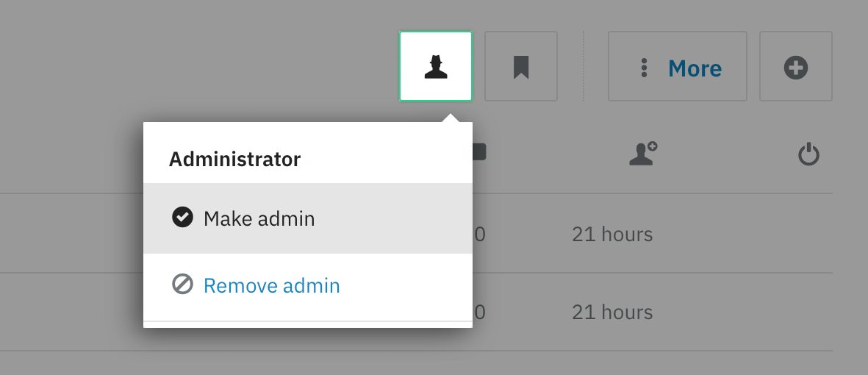Click the Administrator popup heading

pos(234,159)
